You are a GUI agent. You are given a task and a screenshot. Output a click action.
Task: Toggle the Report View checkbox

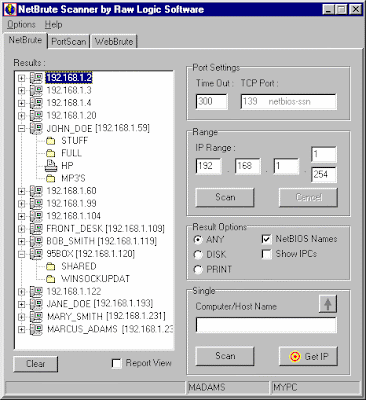pos(117,363)
